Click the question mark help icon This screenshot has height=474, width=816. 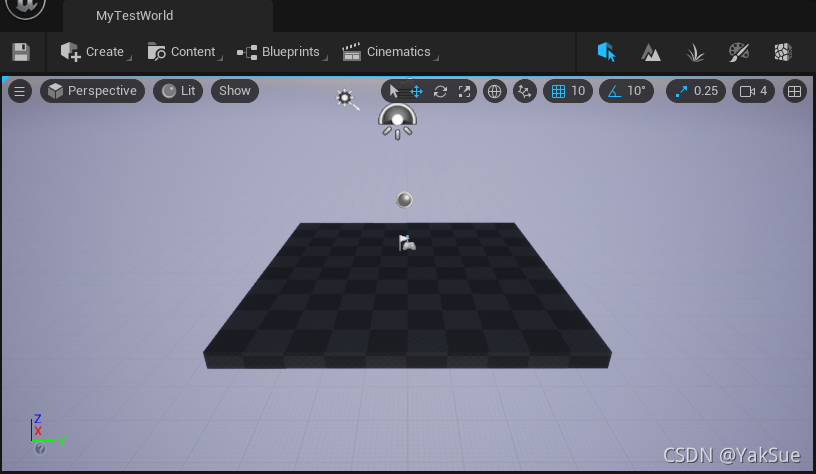(x=40, y=449)
